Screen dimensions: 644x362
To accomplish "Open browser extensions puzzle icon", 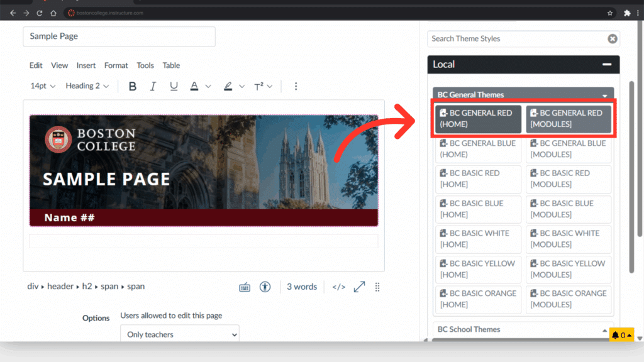I will point(627,13).
